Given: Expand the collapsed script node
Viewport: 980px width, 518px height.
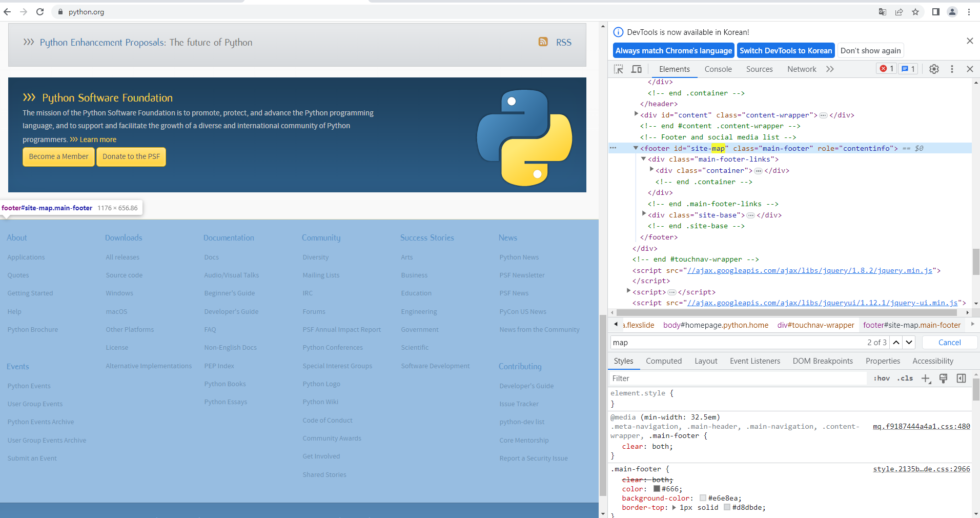Looking at the screenshot, I should (x=628, y=291).
